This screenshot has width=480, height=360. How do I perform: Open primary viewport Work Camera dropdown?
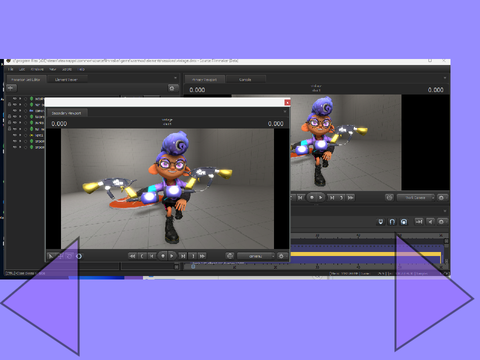click(x=416, y=198)
